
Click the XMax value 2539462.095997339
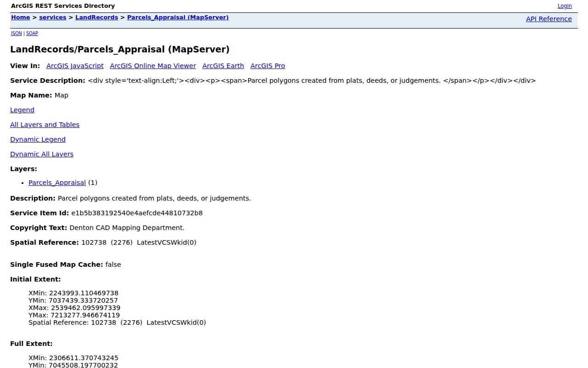[x=86, y=308]
